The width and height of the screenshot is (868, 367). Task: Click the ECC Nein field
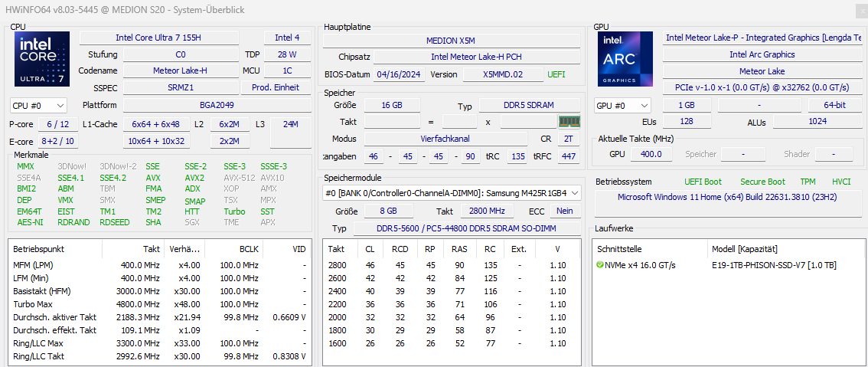click(x=565, y=211)
